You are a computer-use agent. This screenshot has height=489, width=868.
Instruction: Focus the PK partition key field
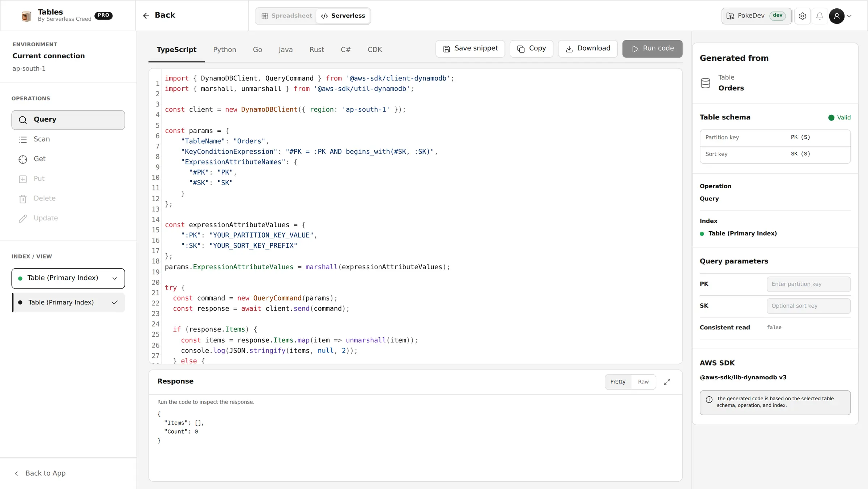809,284
